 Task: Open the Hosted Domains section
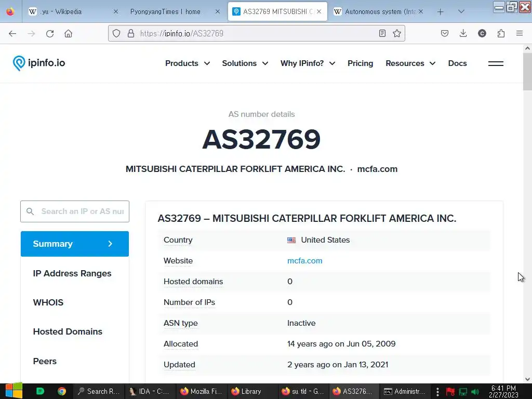tap(68, 332)
